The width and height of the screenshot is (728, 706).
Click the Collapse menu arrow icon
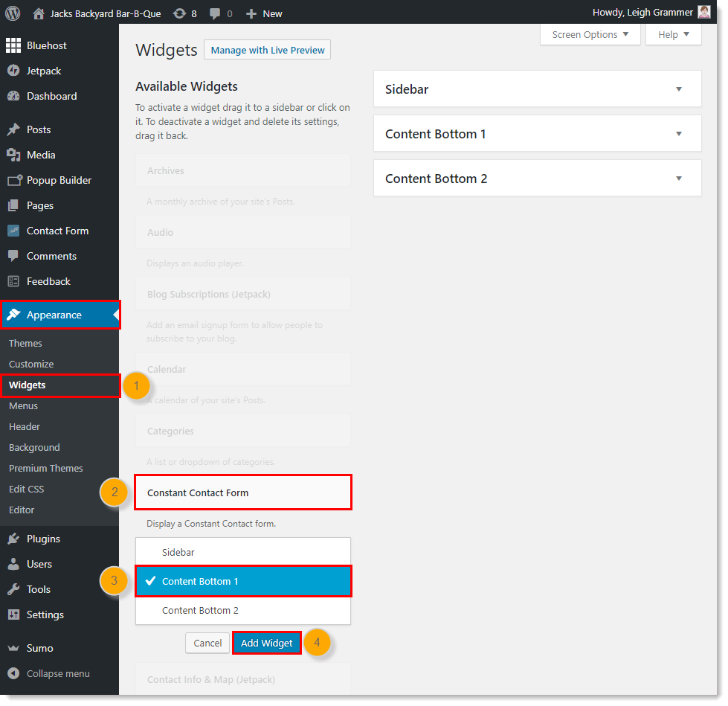(13, 673)
